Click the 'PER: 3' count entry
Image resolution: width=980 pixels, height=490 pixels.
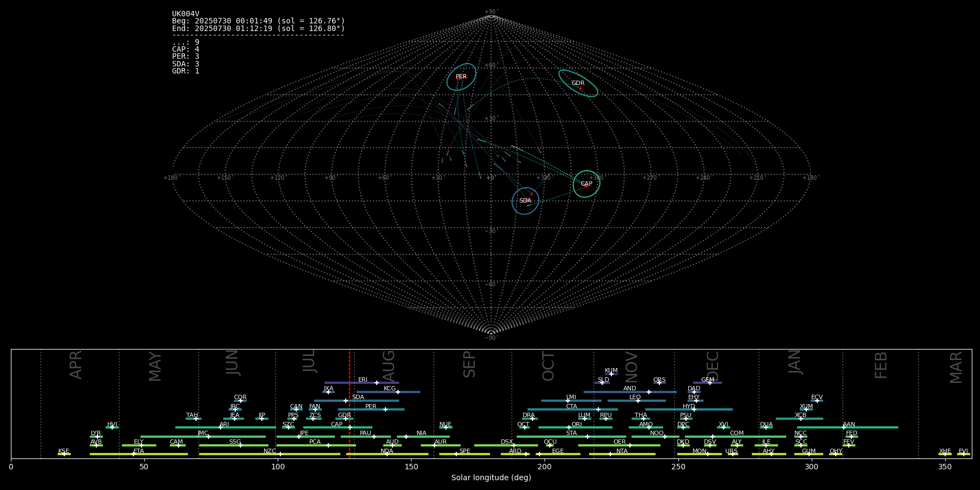point(186,57)
